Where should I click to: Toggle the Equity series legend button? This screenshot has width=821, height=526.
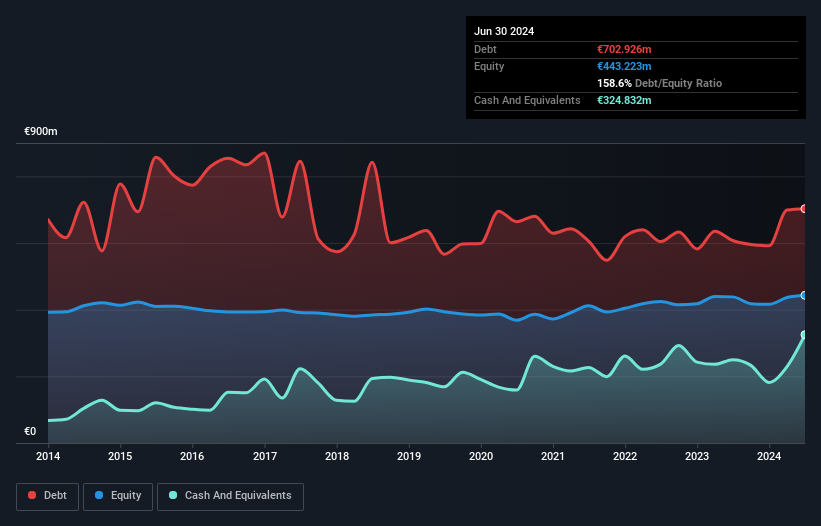coord(118,496)
